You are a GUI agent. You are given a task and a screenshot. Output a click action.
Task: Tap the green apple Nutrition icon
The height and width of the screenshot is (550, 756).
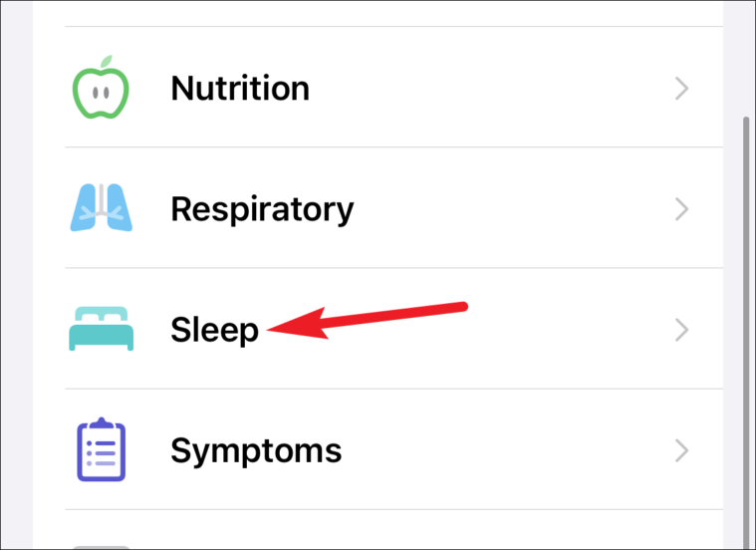(101, 87)
